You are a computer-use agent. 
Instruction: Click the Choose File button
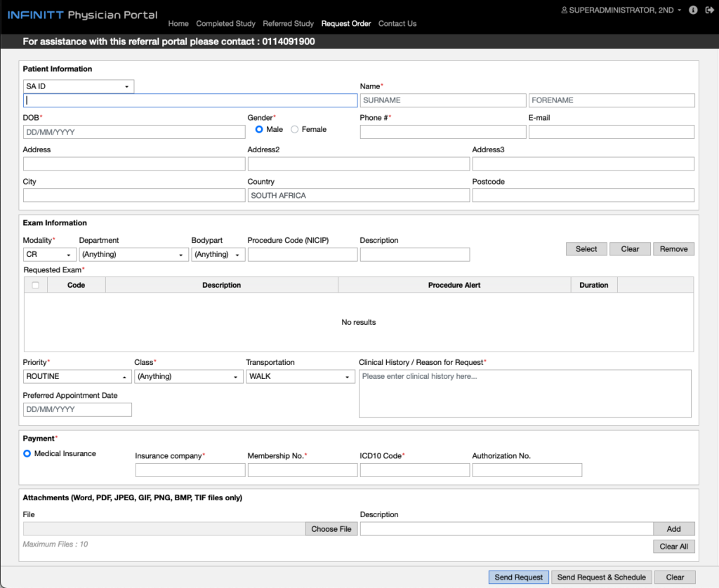click(x=331, y=529)
